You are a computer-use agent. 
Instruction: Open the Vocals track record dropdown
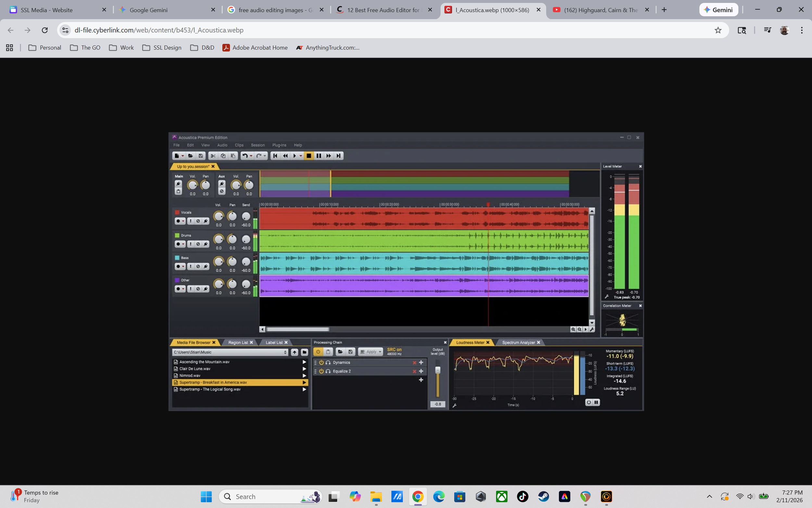tap(183, 221)
